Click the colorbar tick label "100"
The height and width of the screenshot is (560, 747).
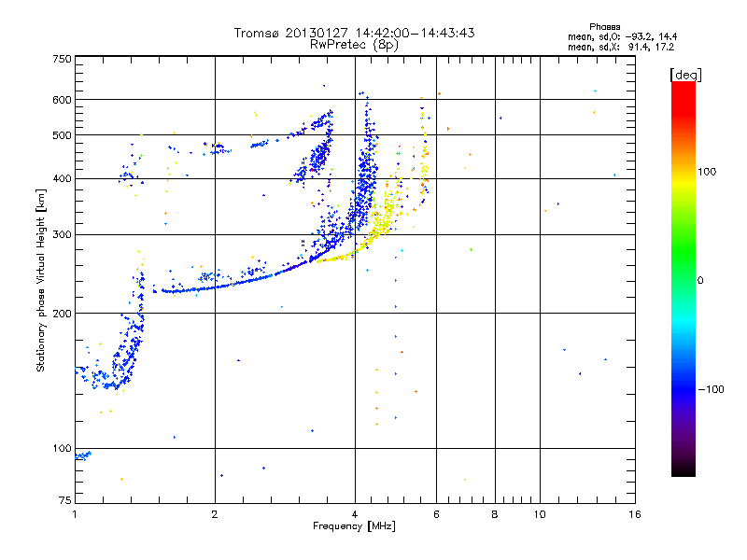point(707,172)
